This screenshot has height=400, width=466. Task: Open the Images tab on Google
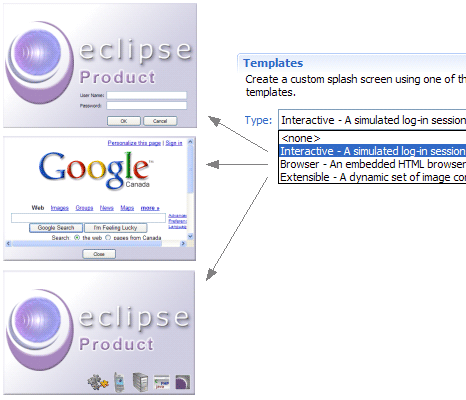coord(60,208)
